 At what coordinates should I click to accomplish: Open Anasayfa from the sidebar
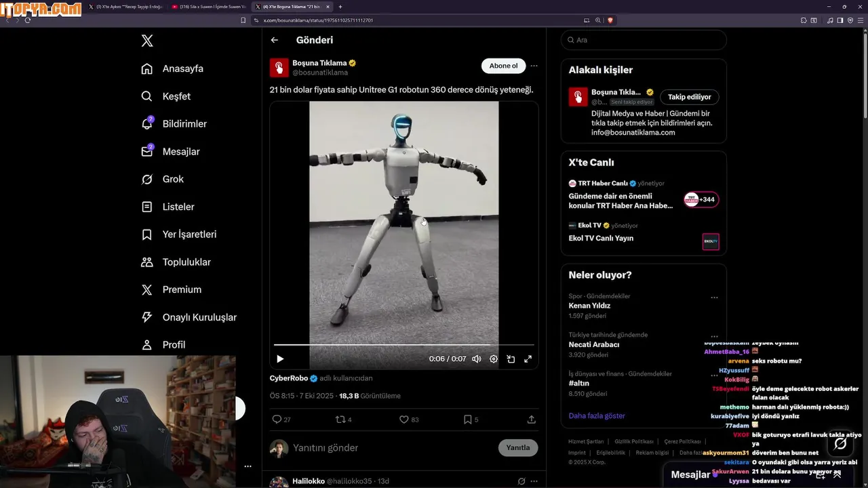point(172,68)
